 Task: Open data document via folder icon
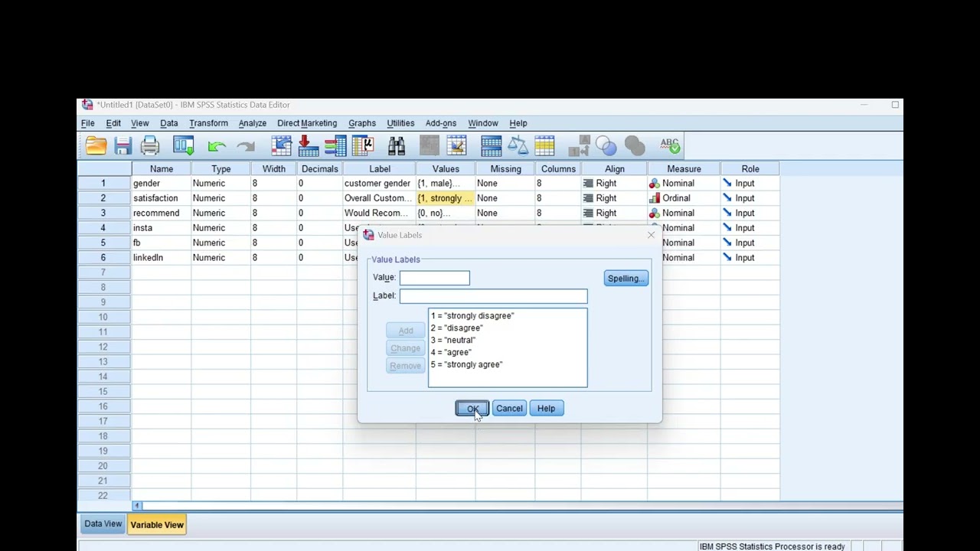tap(96, 145)
